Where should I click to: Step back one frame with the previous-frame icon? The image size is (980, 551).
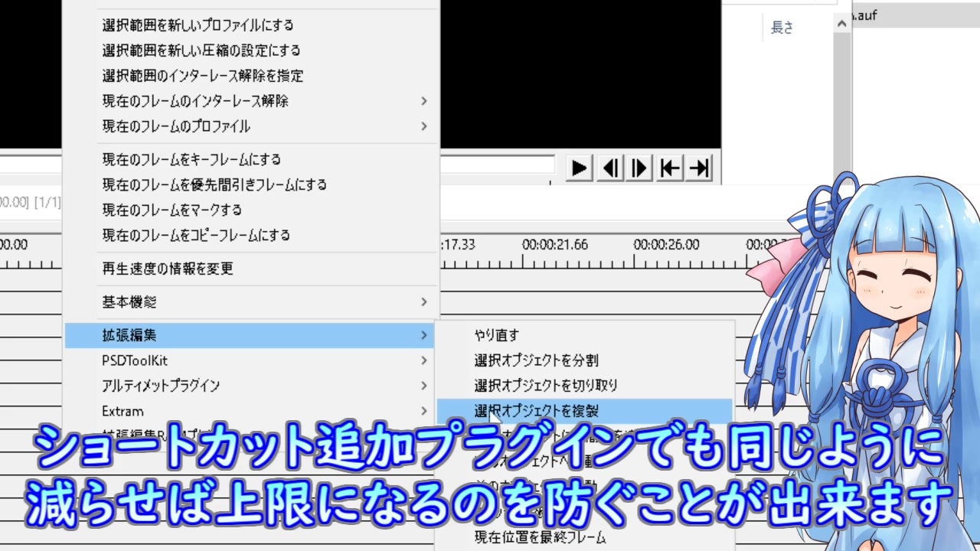pos(610,168)
